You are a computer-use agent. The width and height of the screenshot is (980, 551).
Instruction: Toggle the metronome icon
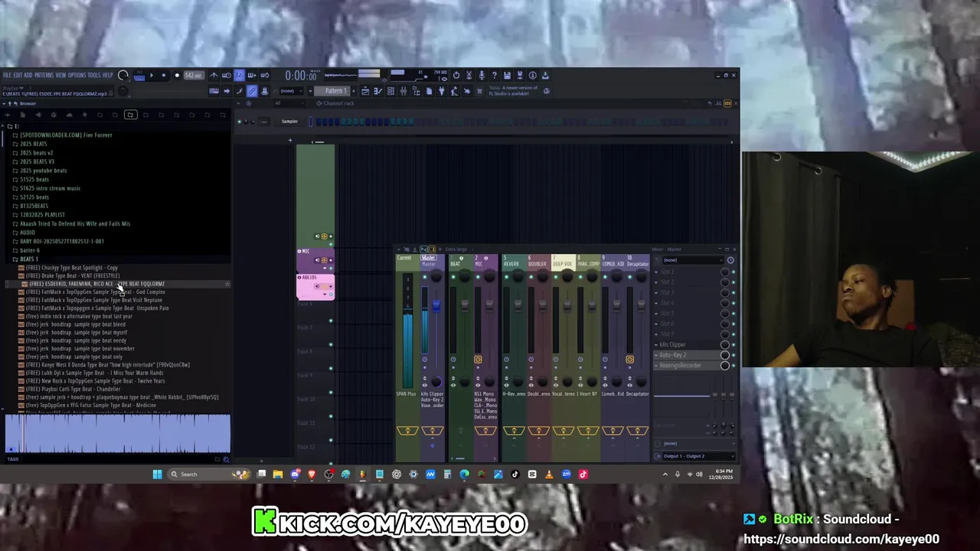click(x=214, y=76)
